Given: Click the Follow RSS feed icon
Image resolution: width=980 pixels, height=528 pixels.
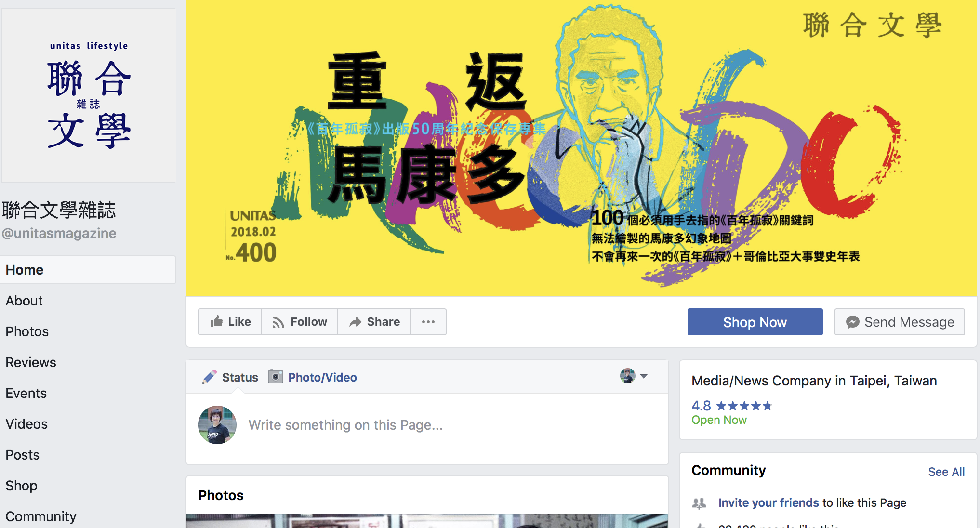Looking at the screenshot, I should [278, 322].
